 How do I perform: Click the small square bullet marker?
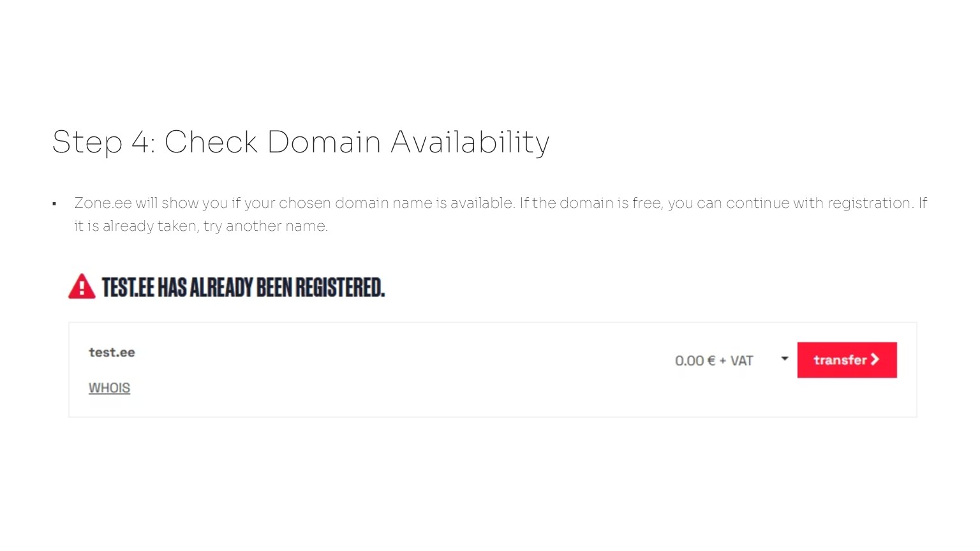[54, 204]
